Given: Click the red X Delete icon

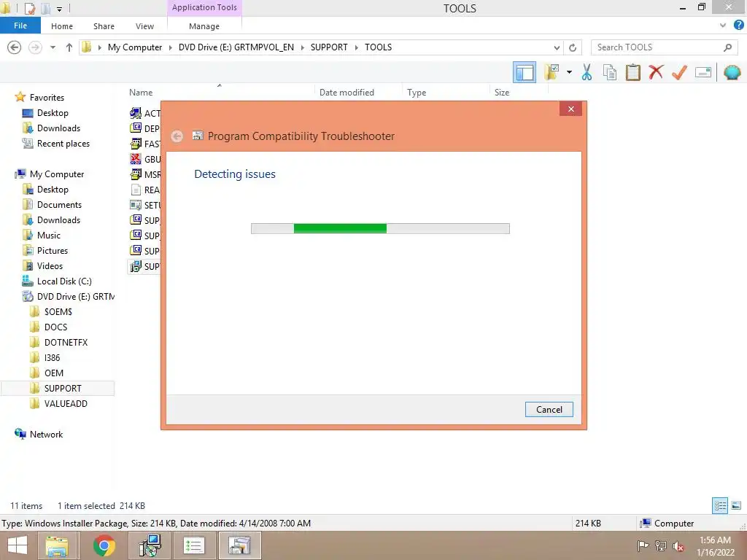Looking at the screenshot, I should (x=656, y=72).
